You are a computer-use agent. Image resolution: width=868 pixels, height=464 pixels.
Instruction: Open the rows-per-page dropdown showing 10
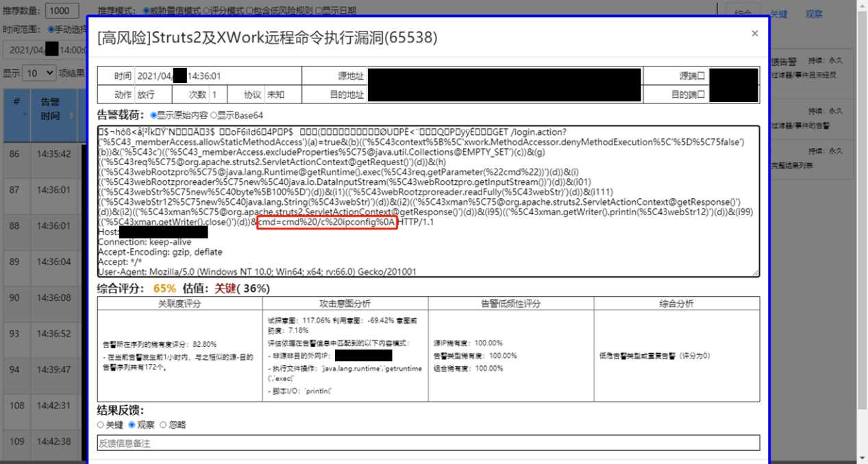pos(39,73)
